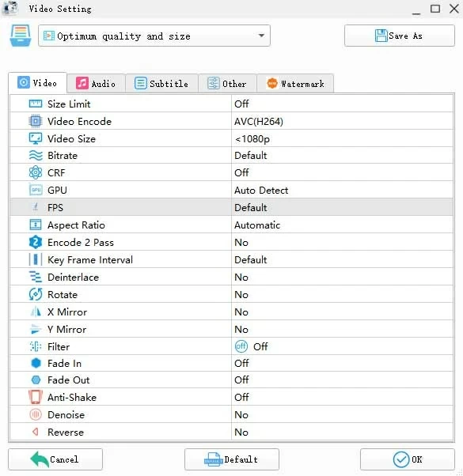Expand the Optimum quality and size dropdown
This screenshot has width=463, height=476.
(154, 36)
